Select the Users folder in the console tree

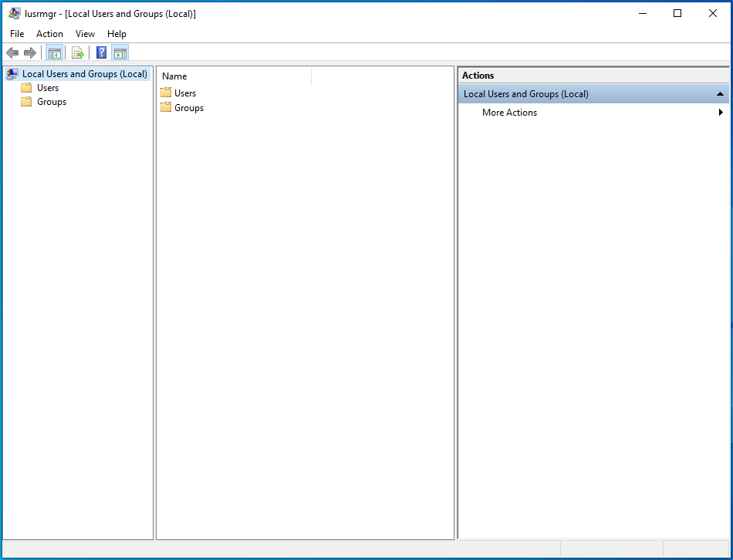click(x=48, y=88)
